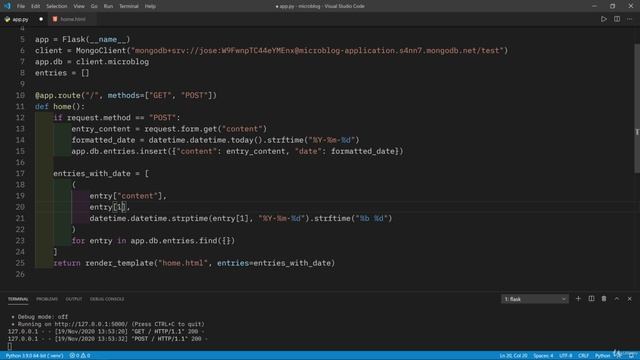Maximize the terminal panel with the chevron up
The height and width of the screenshot is (360, 640).
(617, 299)
